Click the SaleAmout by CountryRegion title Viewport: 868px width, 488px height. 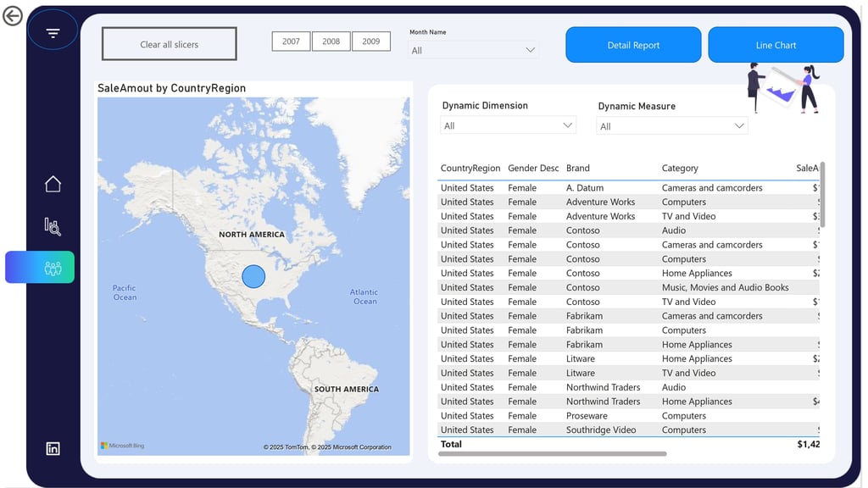click(171, 88)
